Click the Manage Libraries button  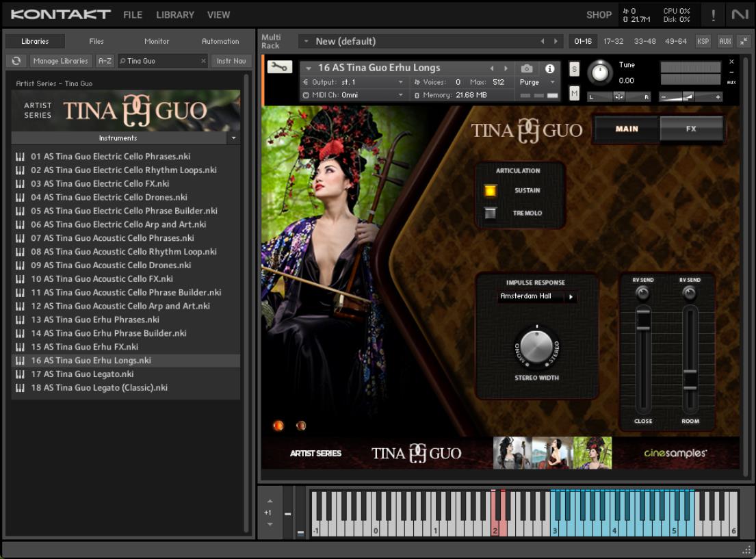[61, 61]
